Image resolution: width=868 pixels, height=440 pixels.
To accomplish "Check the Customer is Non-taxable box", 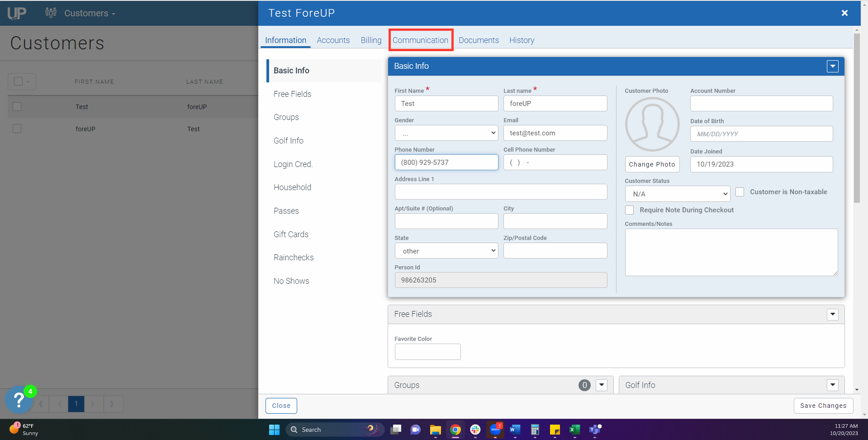I will click(740, 192).
